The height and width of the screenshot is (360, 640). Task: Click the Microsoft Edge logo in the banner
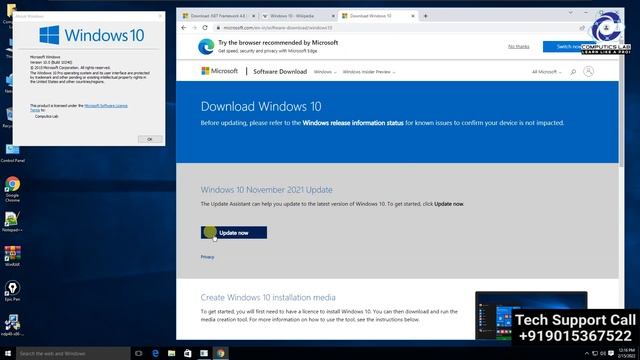point(206,47)
